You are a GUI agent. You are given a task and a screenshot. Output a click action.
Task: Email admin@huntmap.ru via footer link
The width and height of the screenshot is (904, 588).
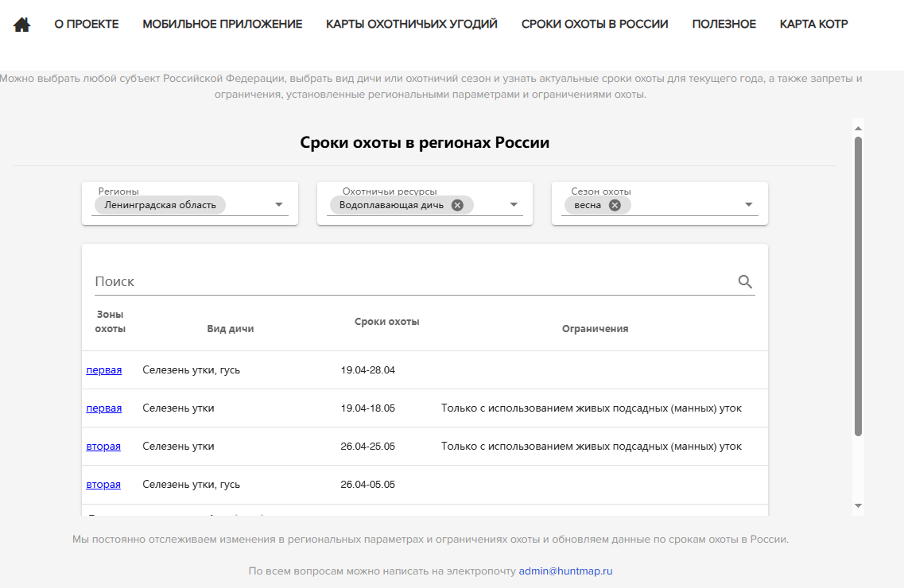[x=566, y=569]
